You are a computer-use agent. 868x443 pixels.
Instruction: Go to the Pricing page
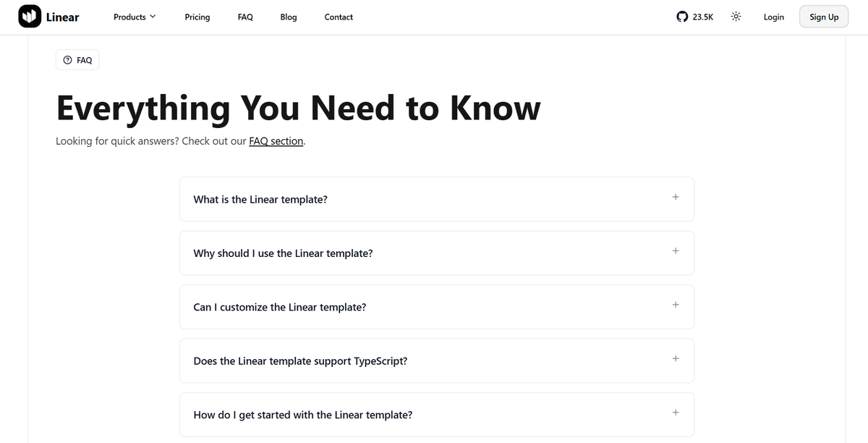197,17
